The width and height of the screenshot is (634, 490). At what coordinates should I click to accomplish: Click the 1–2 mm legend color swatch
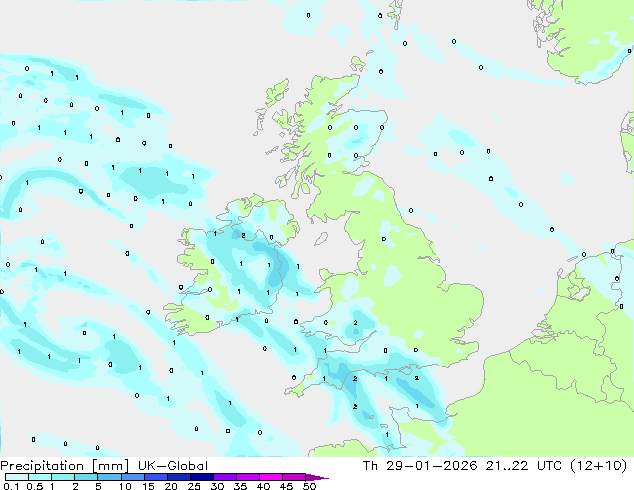[x=63, y=477]
